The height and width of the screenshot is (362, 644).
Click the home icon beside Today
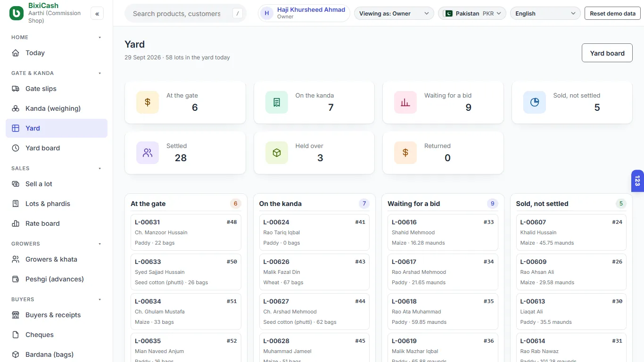[16, 53]
